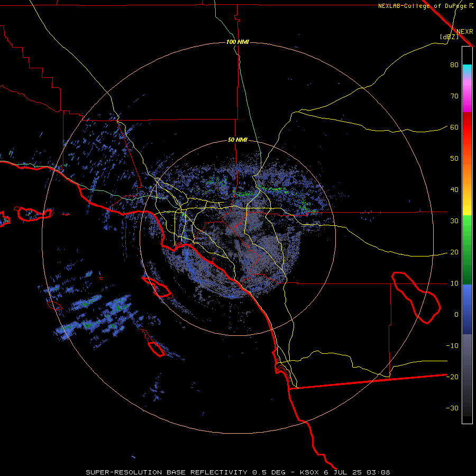This screenshot has height=476, width=476.
Task: Click the 10 value on dBZ scale
Action: 454,283
